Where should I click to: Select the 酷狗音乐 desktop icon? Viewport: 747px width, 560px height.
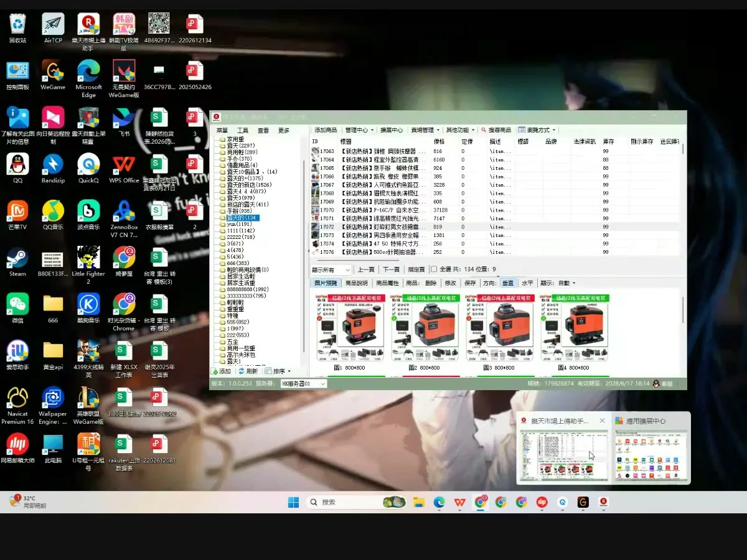88,309
